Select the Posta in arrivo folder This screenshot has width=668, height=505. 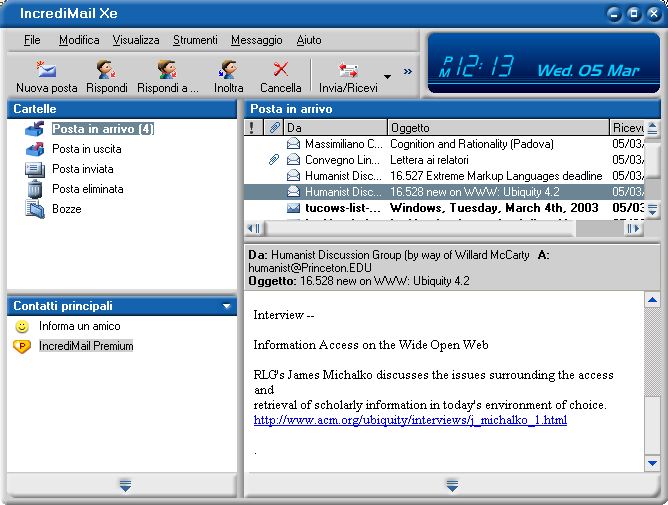pos(103,129)
